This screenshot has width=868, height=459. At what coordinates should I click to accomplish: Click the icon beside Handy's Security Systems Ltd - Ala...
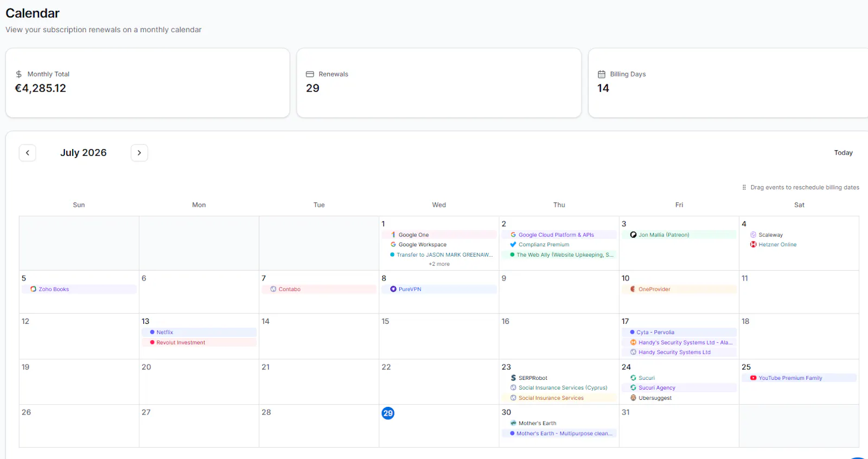point(633,342)
